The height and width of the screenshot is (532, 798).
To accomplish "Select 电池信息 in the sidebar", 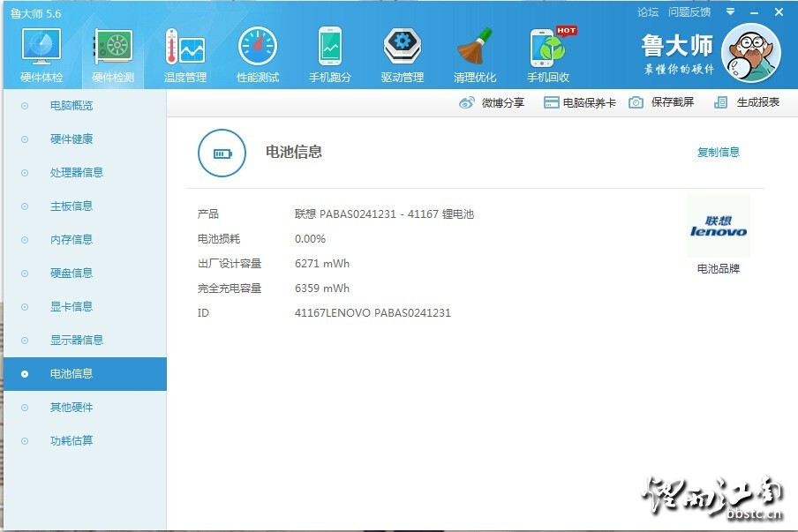I will [x=85, y=374].
